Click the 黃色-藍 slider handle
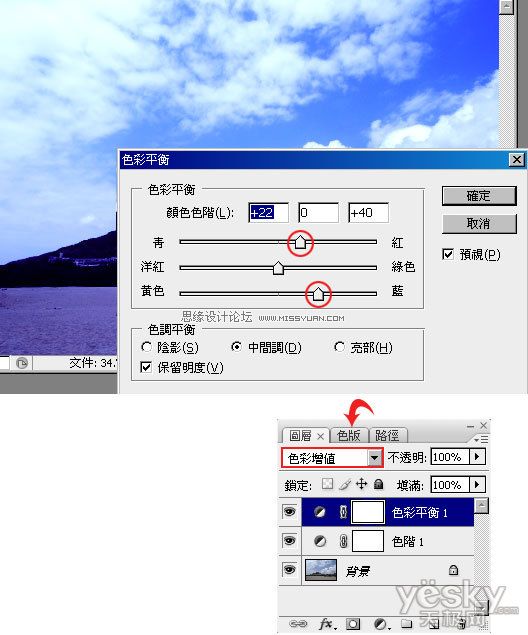 pyautogui.click(x=318, y=294)
